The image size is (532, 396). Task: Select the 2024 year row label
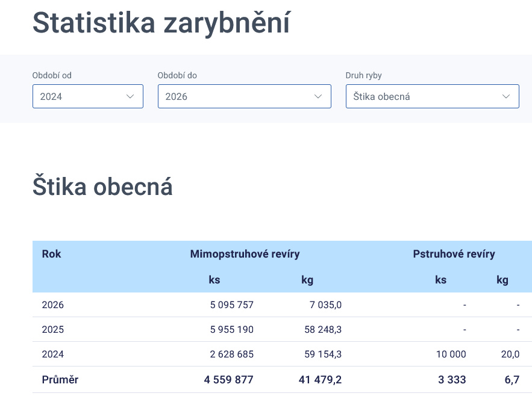(x=53, y=354)
